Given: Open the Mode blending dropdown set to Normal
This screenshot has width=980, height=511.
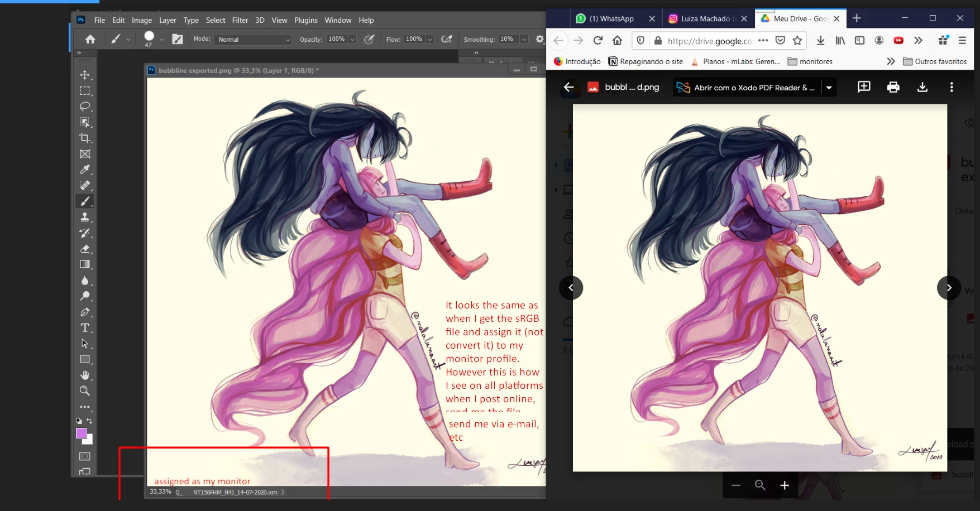Looking at the screenshot, I should tap(254, 40).
